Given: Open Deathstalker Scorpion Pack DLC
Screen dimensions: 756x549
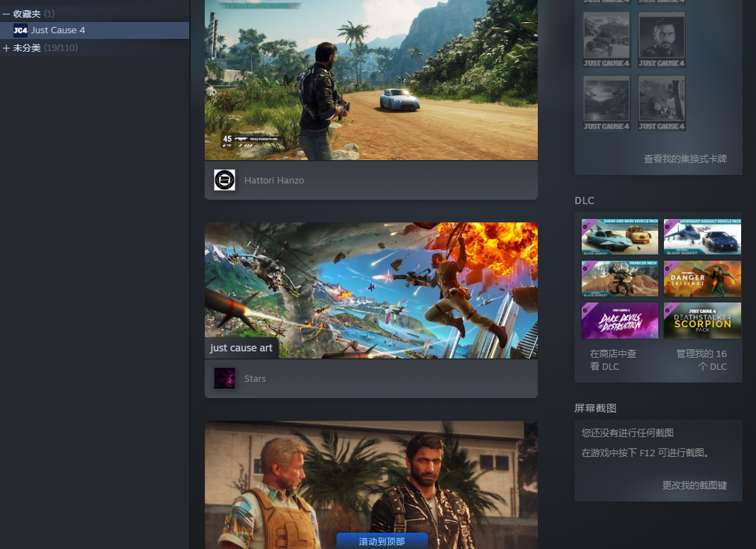Looking at the screenshot, I should [702, 320].
